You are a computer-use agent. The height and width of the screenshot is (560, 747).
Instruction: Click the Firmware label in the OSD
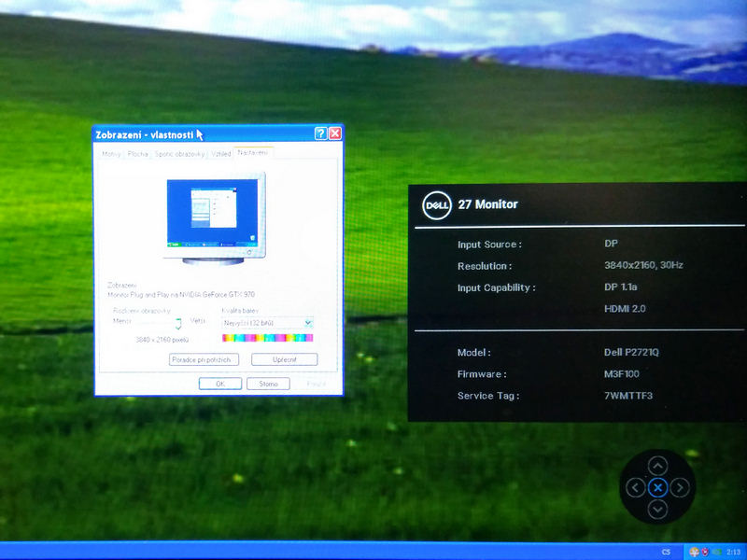pos(482,374)
